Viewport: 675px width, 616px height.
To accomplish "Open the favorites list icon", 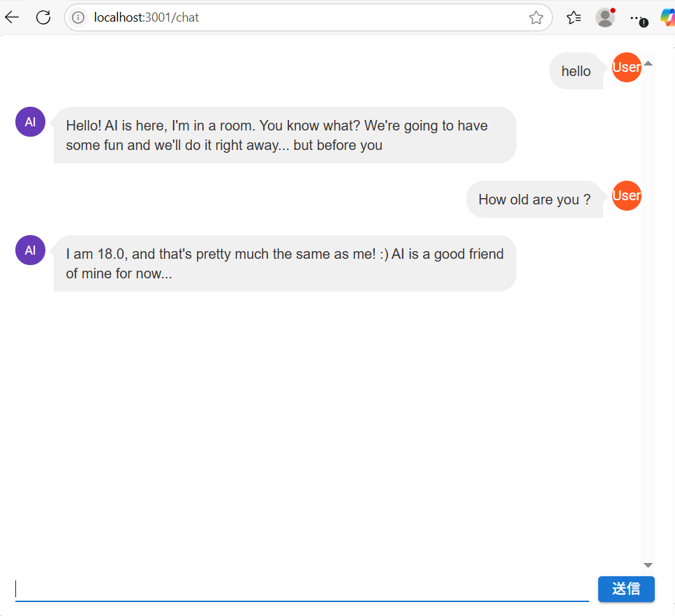I will 573,17.
